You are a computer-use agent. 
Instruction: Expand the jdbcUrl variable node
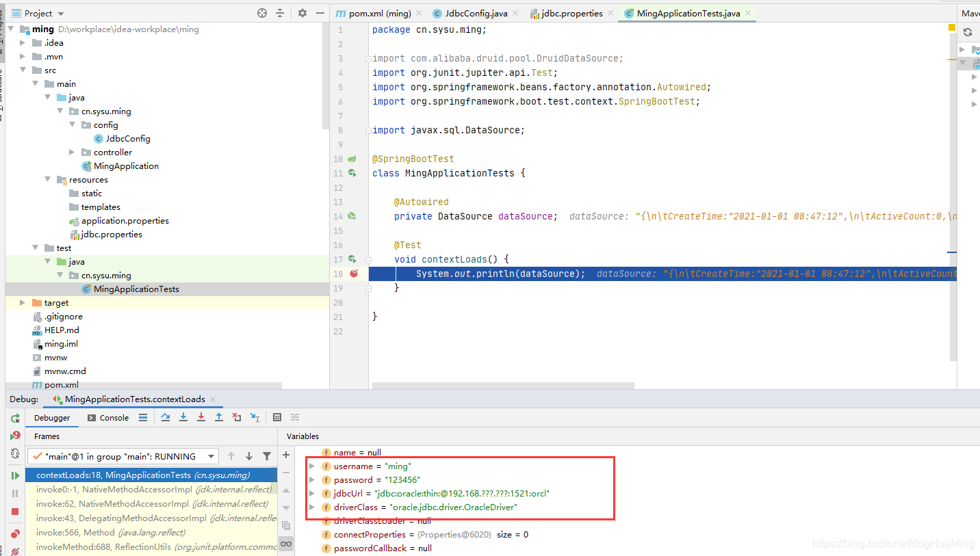point(312,494)
